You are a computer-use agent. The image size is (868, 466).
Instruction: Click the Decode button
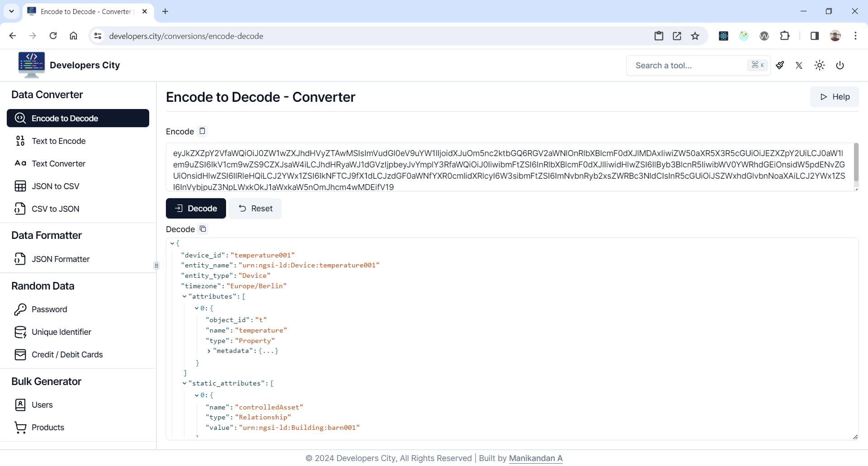point(196,208)
